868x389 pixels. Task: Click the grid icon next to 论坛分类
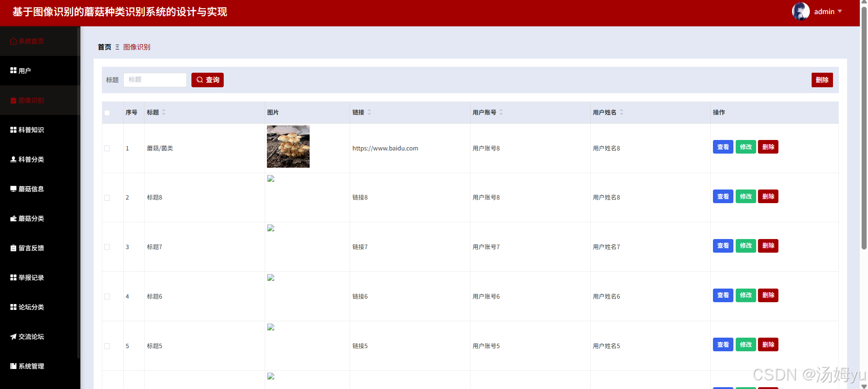(13, 307)
